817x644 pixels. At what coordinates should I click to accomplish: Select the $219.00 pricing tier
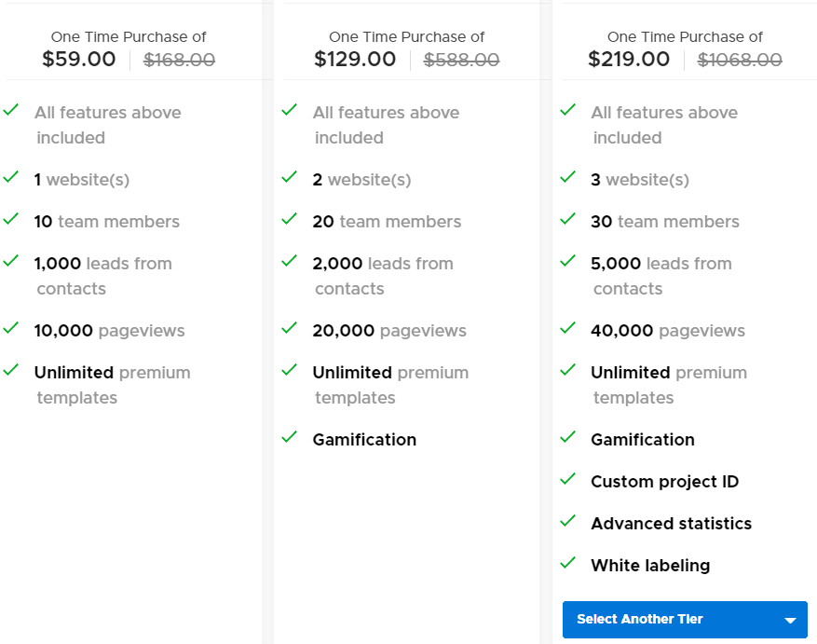click(x=629, y=59)
